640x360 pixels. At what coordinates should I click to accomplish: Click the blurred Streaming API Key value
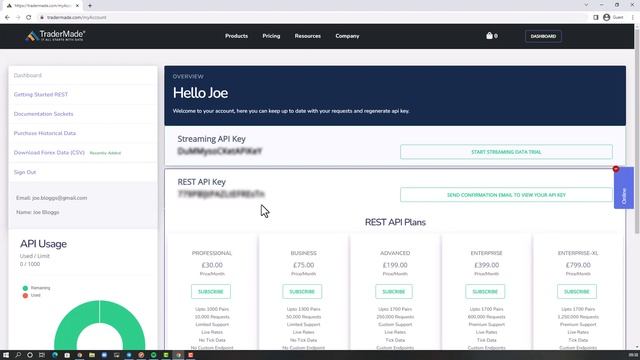[220, 151]
